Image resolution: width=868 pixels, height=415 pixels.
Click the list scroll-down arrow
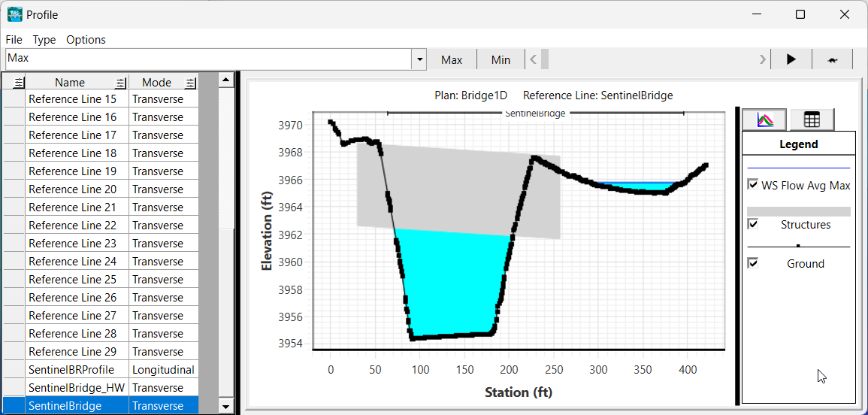click(225, 406)
